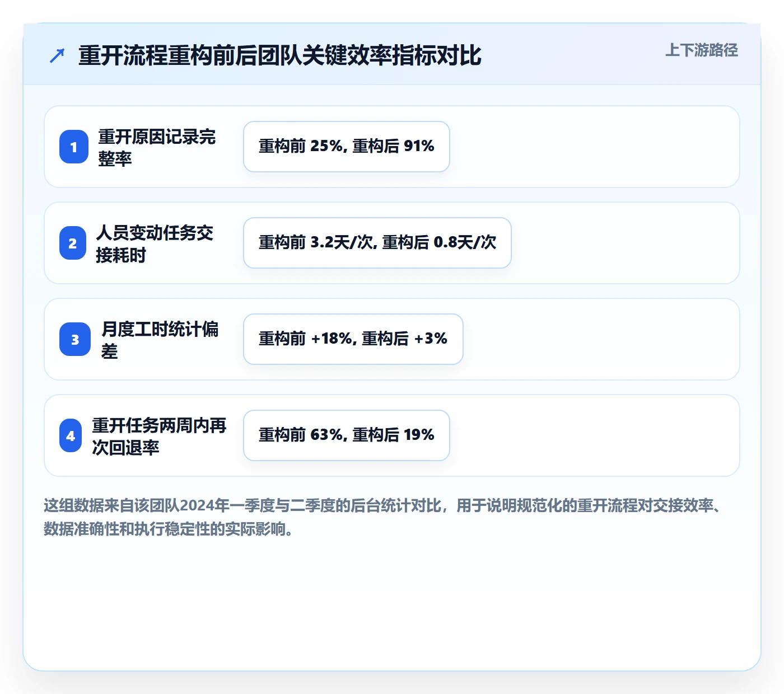Click number badge 4
The image size is (784, 694).
71,435
